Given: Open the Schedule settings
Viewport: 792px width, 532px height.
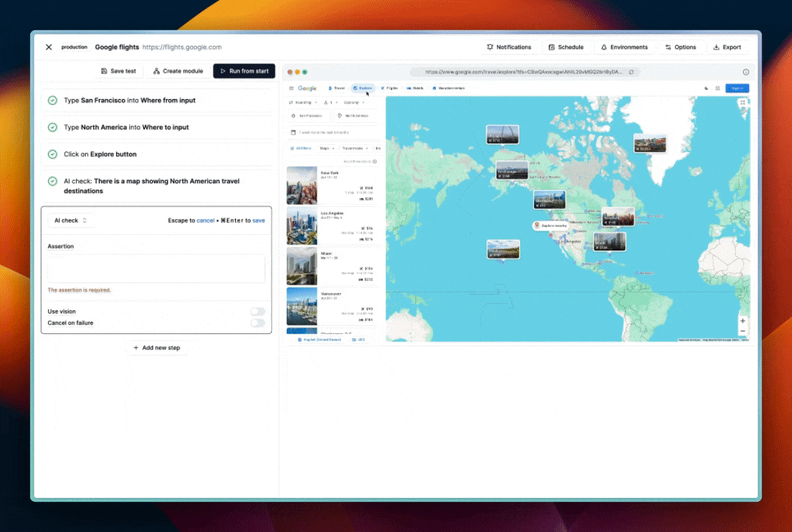Looking at the screenshot, I should point(566,47).
